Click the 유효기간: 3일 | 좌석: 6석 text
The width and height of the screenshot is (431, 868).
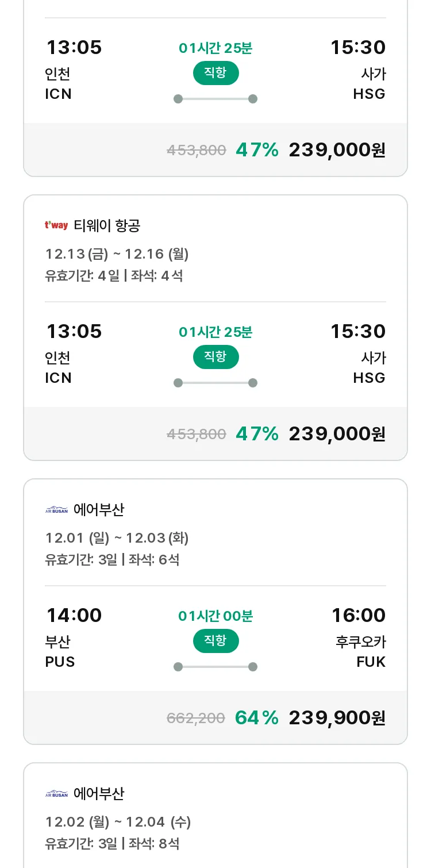tap(113, 559)
